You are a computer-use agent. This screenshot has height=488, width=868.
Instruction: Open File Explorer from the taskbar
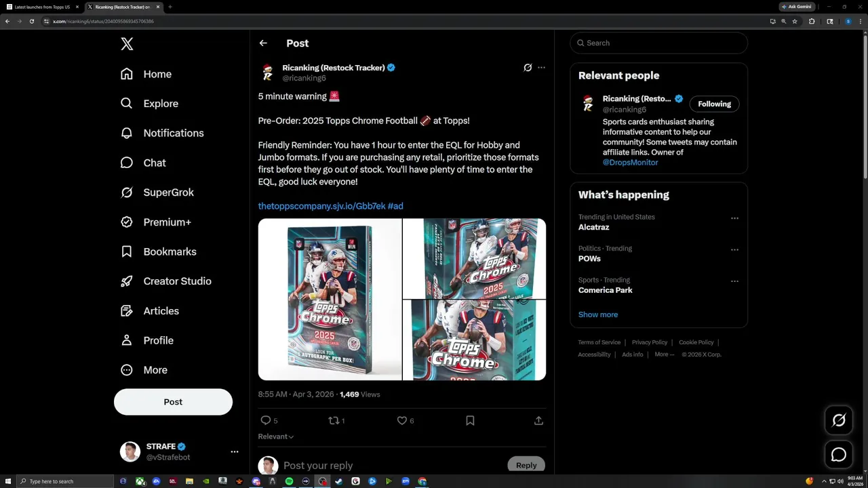click(x=189, y=481)
